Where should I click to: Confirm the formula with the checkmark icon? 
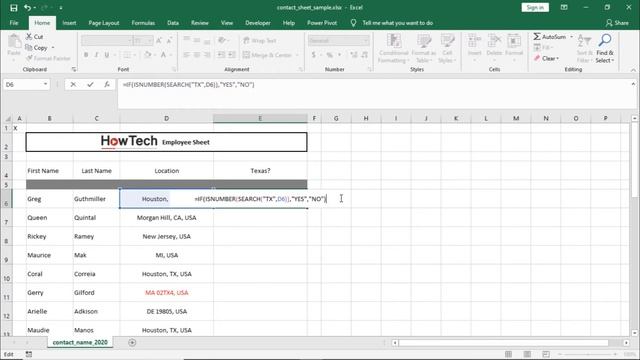(90, 84)
